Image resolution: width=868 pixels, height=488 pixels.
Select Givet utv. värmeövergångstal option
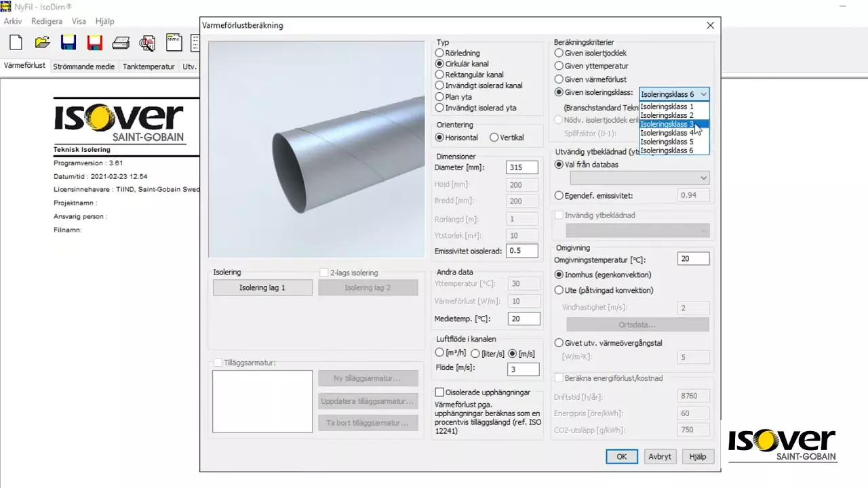[607, 343]
